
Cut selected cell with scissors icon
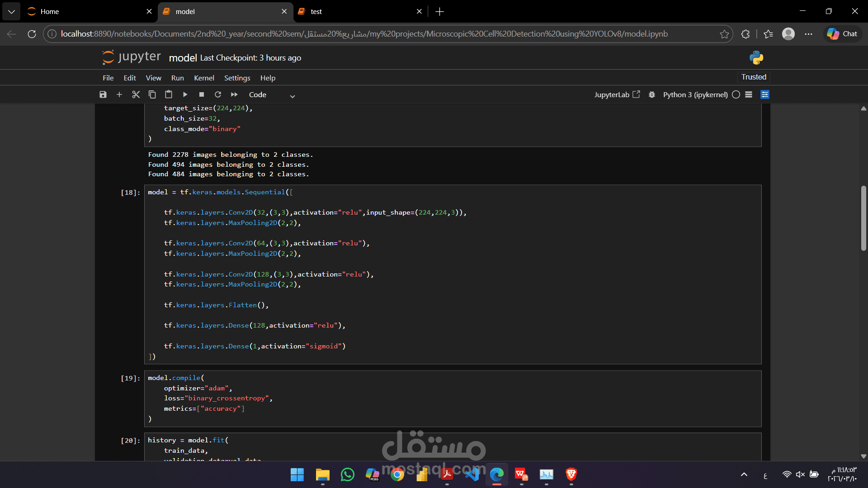point(136,94)
